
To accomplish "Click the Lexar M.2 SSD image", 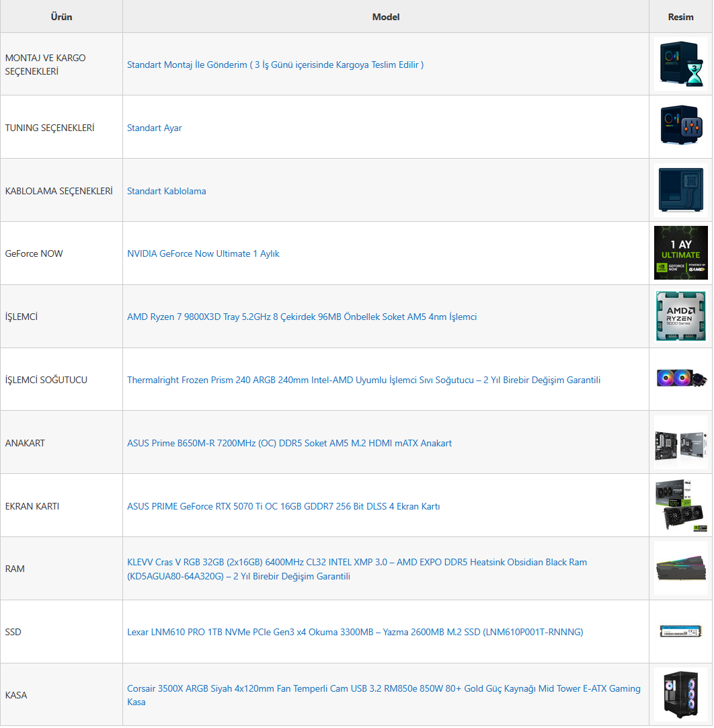I will [680, 631].
